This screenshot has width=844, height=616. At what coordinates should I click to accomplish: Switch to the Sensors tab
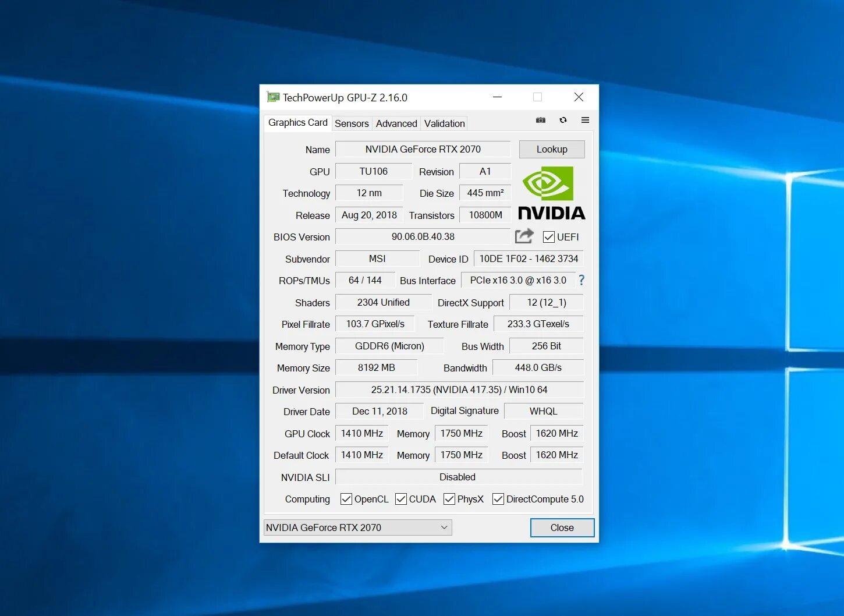[x=352, y=123]
